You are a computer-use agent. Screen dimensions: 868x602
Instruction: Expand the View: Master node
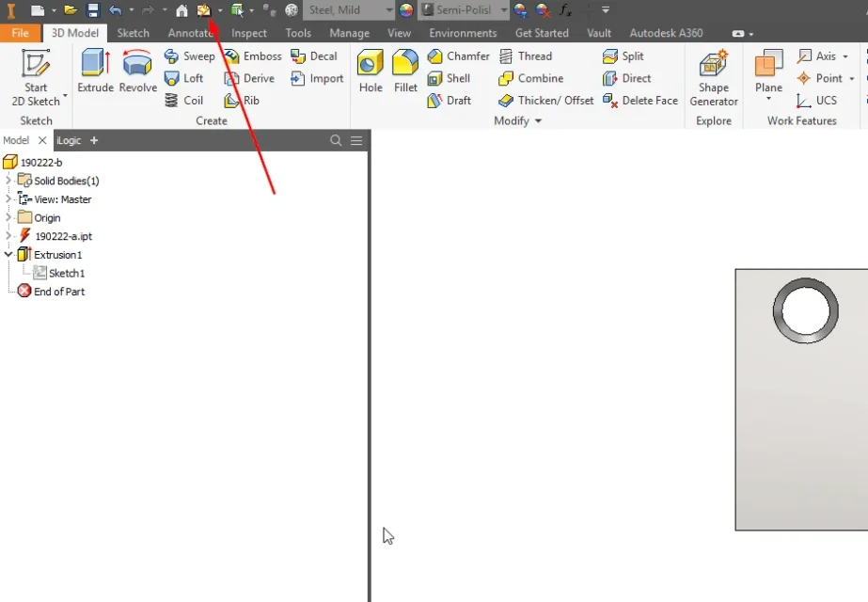8,198
